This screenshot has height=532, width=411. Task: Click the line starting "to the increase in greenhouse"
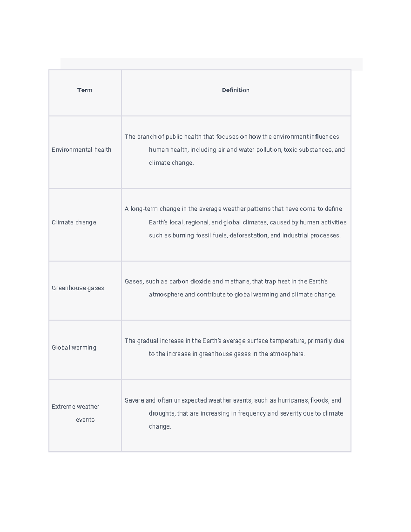(227, 354)
